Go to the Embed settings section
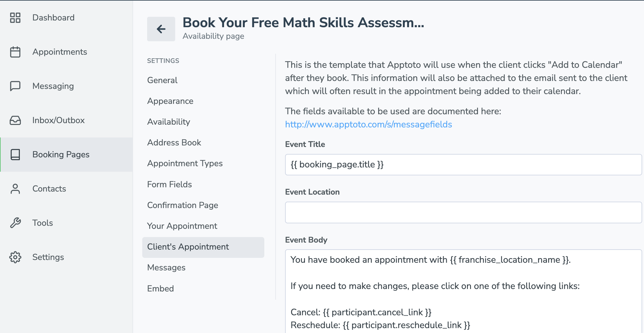Screen dimensions: 644x333 tap(160, 289)
